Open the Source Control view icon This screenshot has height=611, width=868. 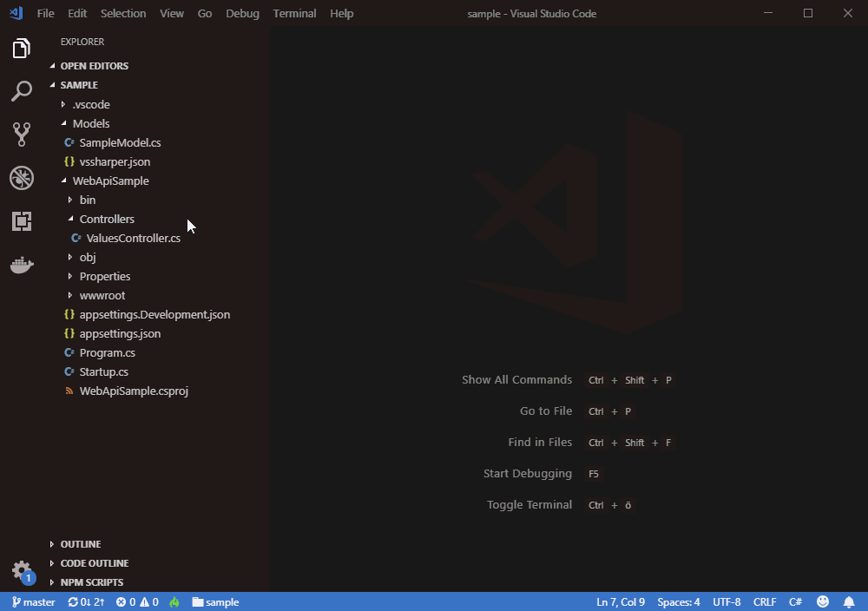click(x=21, y=135)
